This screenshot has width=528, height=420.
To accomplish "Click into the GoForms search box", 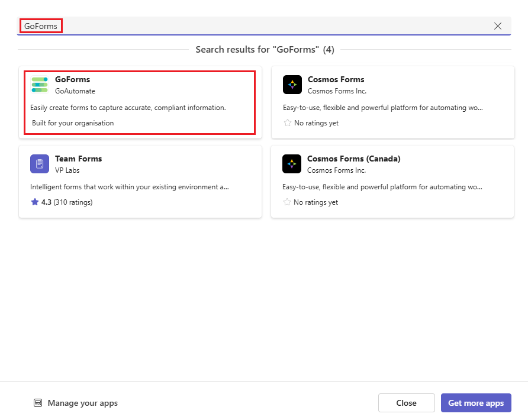I will tap(264, 26).
